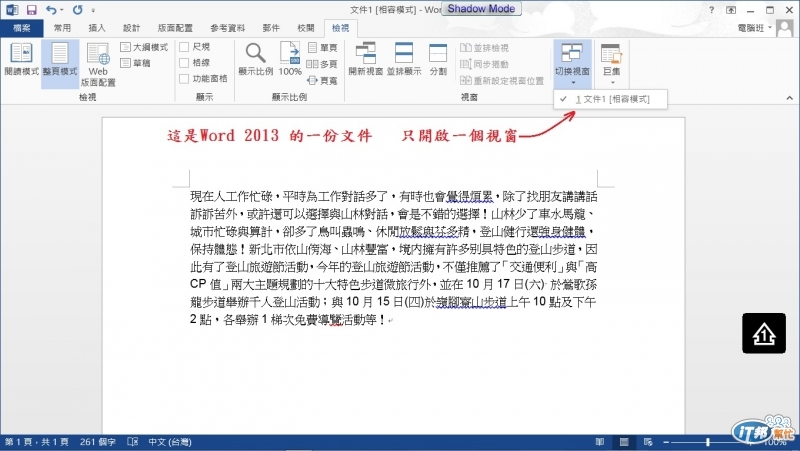Switch to the 插入 ribbon tab
This screenshot has height=451, width=800.
pos(96,28)
